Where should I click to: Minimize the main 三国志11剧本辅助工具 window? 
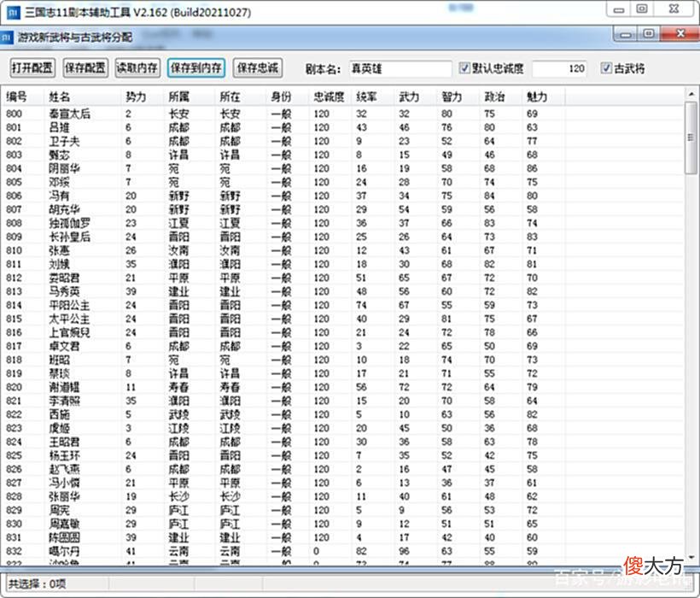pos(618,10)
